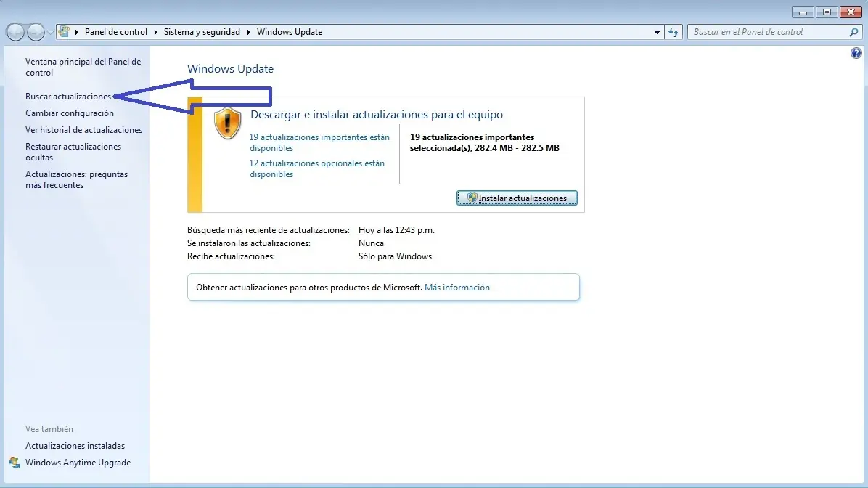View 12 actualizaciones opcionales disponibles

click(316, 168)
